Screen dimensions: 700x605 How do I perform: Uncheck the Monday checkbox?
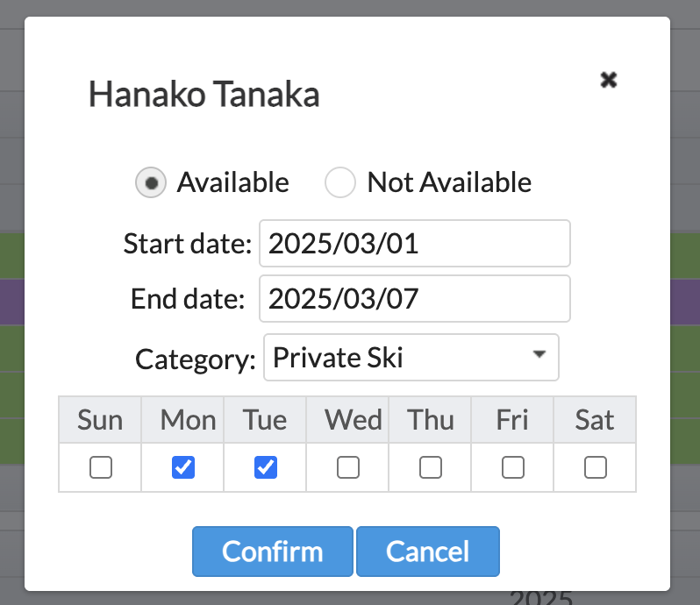coord(183,468)
